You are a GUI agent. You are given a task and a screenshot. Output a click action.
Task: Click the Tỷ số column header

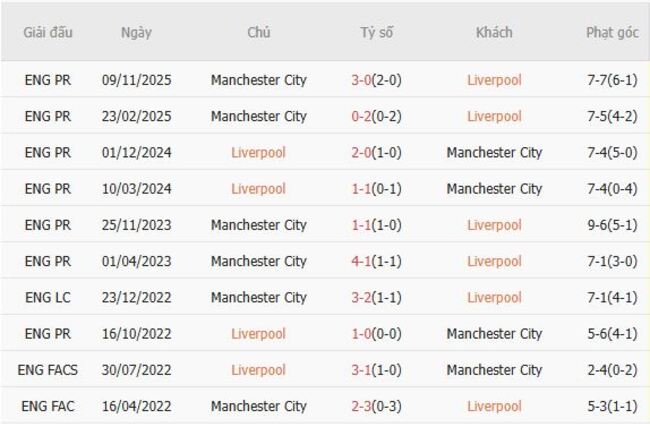(377, 32)
